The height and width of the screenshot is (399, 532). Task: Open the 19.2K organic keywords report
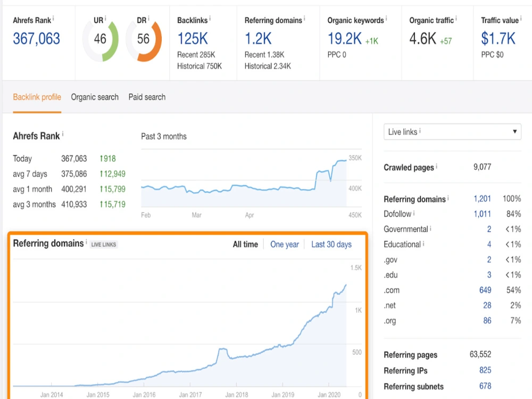(x=344, y=38)
